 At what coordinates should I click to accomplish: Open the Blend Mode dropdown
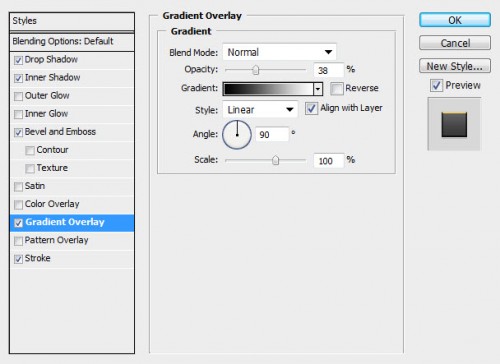pyautogui.click(x=279, y=52)
